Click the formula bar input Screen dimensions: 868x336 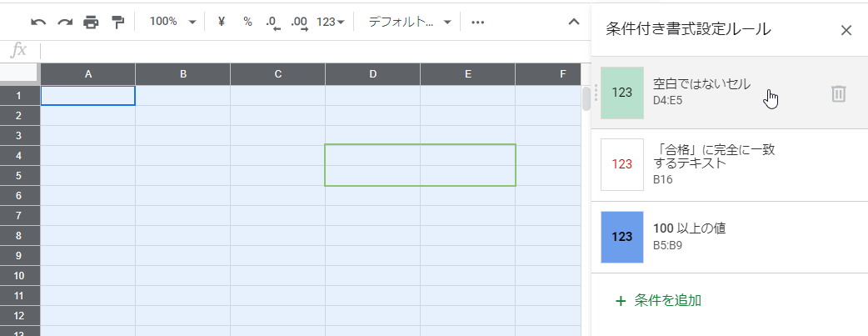point(316,51)
